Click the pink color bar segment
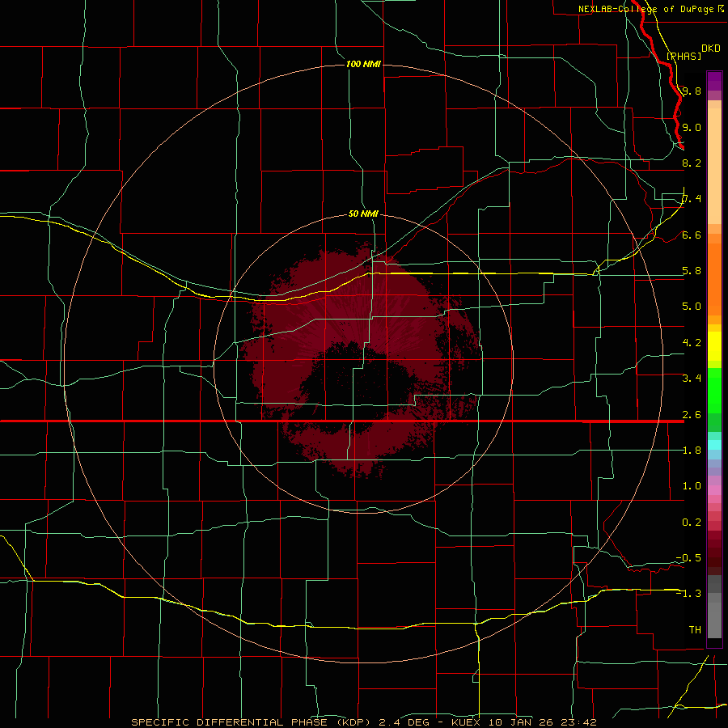Viewport: 728px width, 728px height. pyautogui.click(x=714, y=490)
